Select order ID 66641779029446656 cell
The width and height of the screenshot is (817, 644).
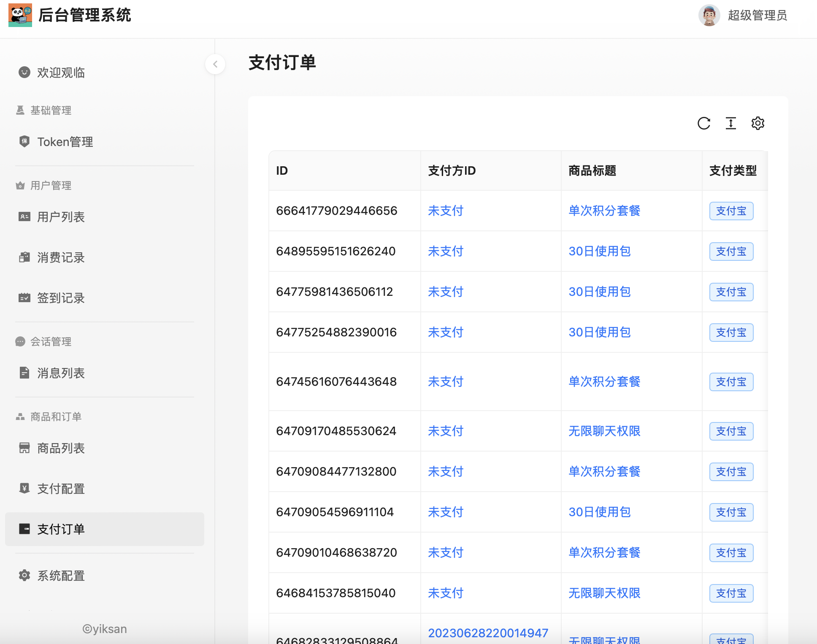click(345, 211)
